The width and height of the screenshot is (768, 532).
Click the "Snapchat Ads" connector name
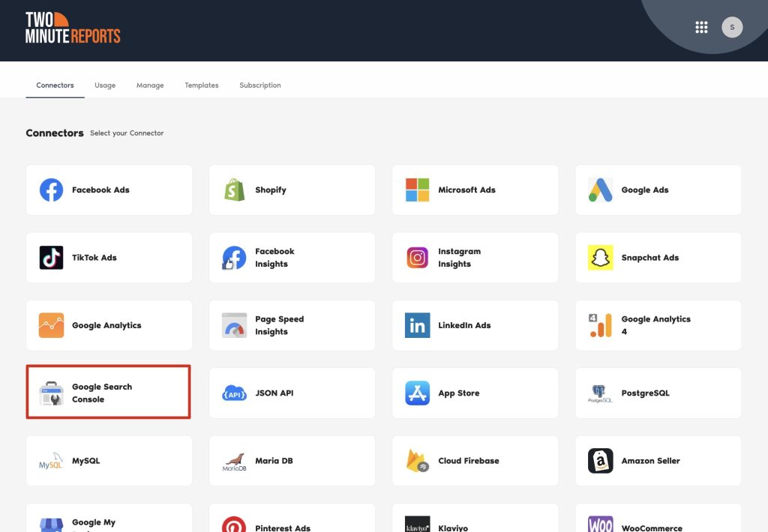point(650,258)
